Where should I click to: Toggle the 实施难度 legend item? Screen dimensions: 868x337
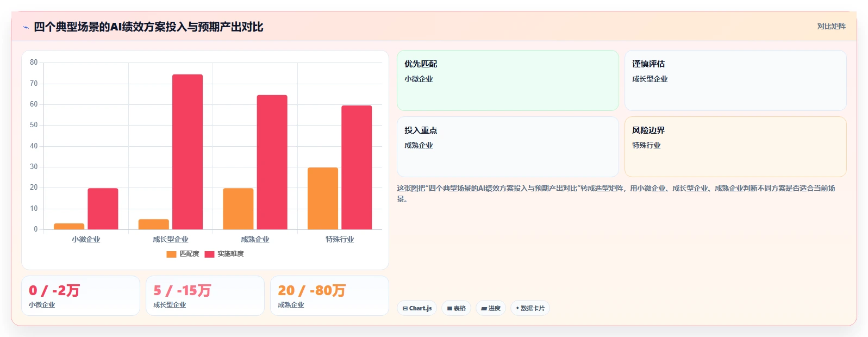(x=224, y=254)
